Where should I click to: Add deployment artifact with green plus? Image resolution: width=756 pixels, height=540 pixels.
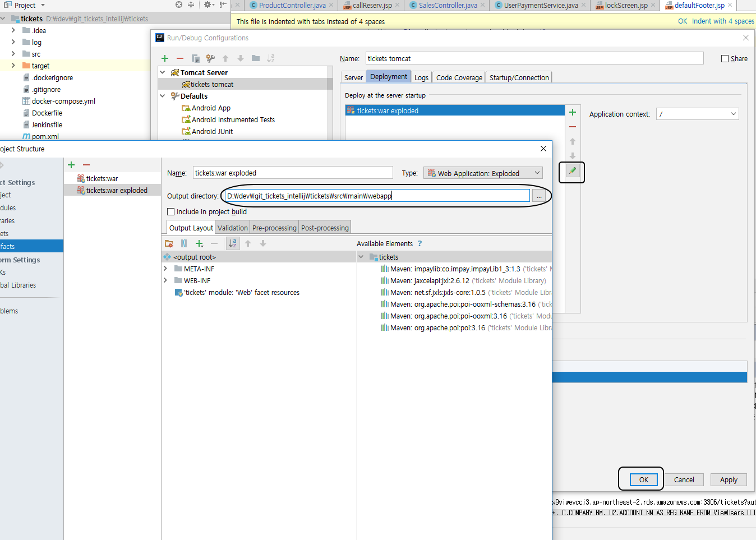coord(573,112)
